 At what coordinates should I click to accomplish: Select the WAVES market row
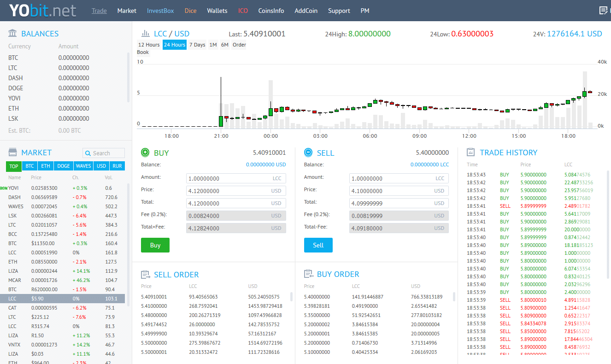63,206
